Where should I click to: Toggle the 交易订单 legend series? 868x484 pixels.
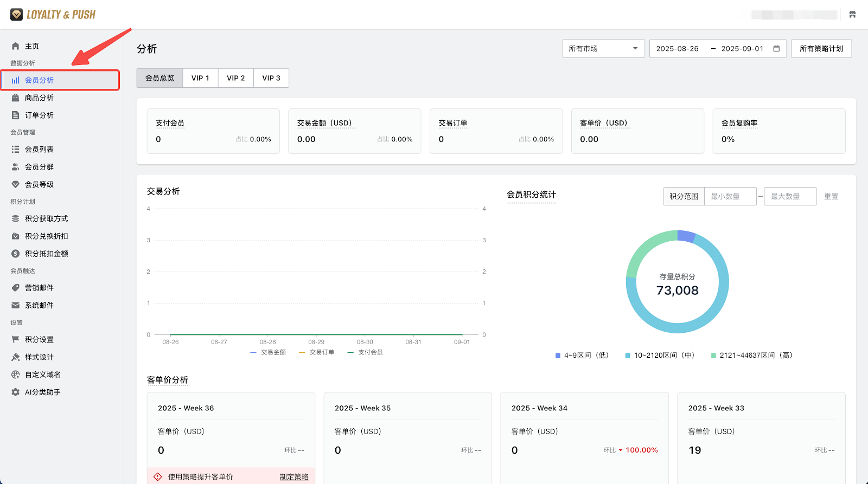[x=316, y=352]
